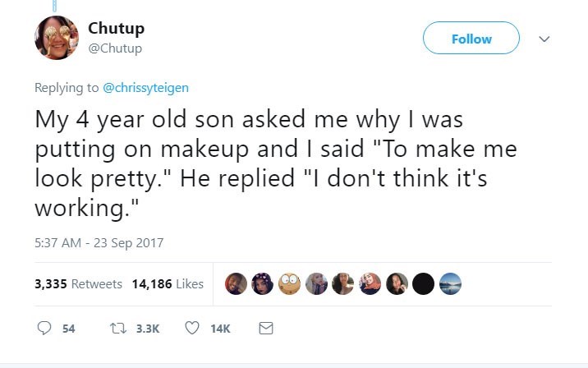This screenshot has width=588, height=368.
Task: Click the solid black liker avatar
Action: click(x=424, y=284)
